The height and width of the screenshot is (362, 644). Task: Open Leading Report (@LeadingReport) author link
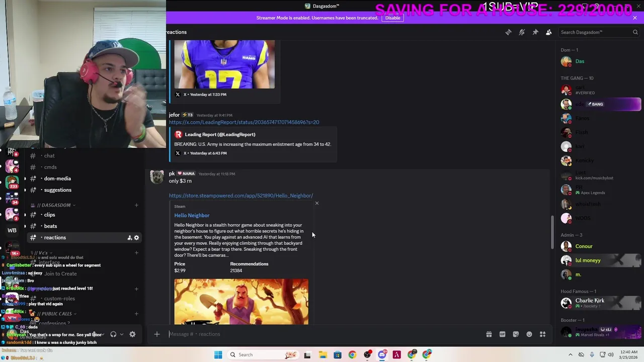220,134
